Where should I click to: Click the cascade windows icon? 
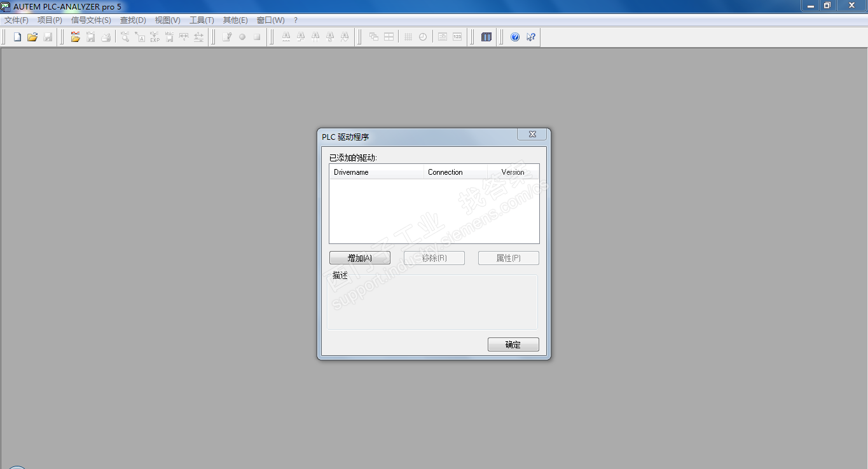(x=374, y=37)
